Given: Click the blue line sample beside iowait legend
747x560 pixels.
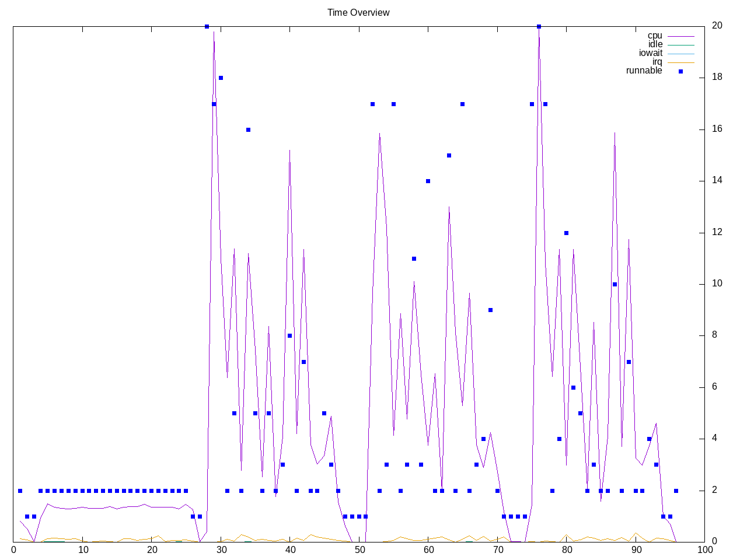Looking at the screenshot, I should 680,54.
